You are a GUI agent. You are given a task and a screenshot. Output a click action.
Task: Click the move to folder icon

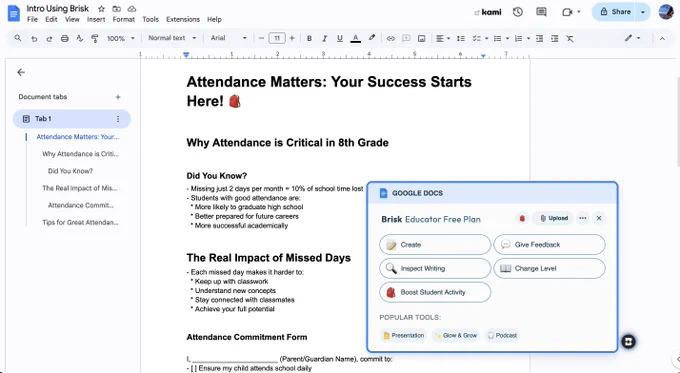coord(116,9)
